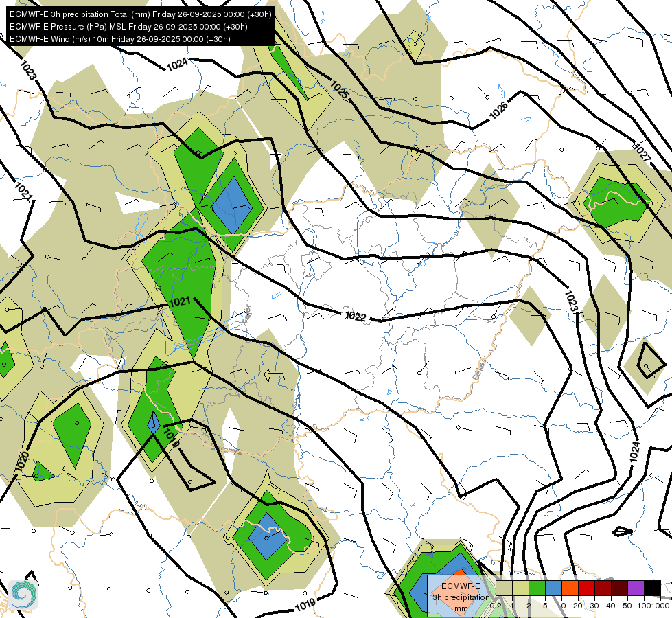The width and height of the screenshot is (672, 618).
Task: Click the orange 10–20 mm legend swatch
Action: point(570,588)
